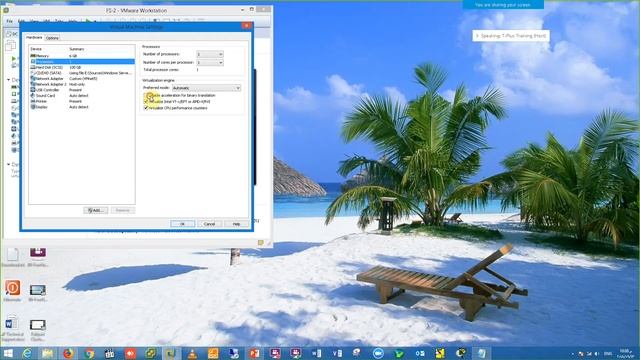Open the Number of processors dropdown
This screenshot has width=640, height=360.
(x=210, y=54)
